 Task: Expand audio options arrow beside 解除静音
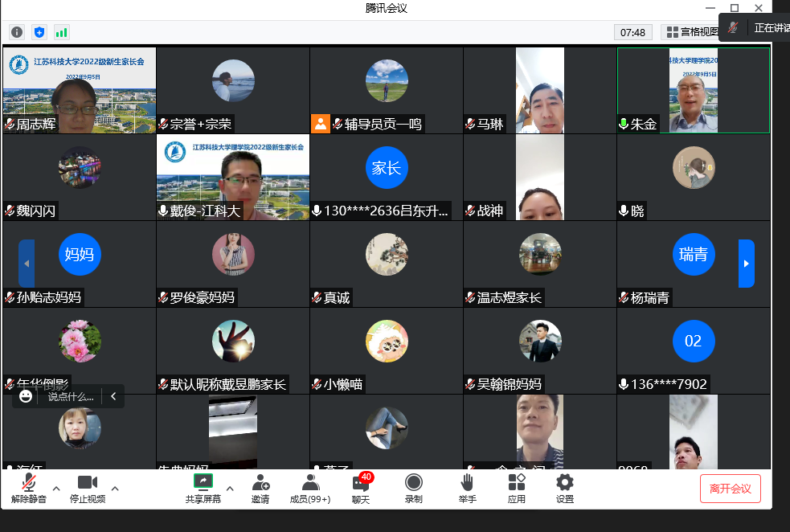click(x=56, y=488)
